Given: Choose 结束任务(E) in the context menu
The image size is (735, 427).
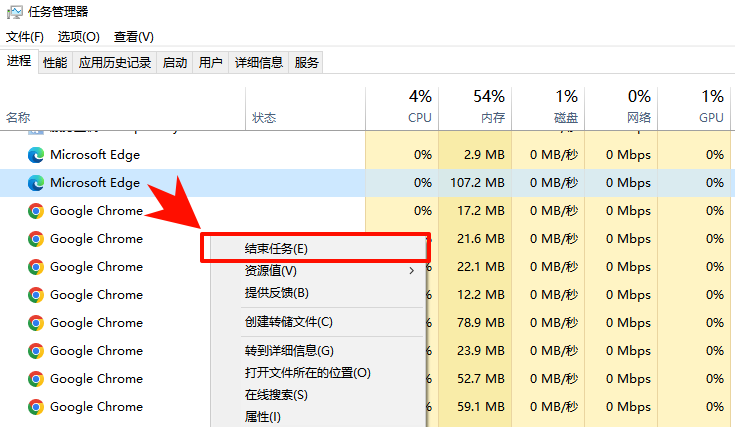Looking at the screenshot, I should (x=318, y=248).
